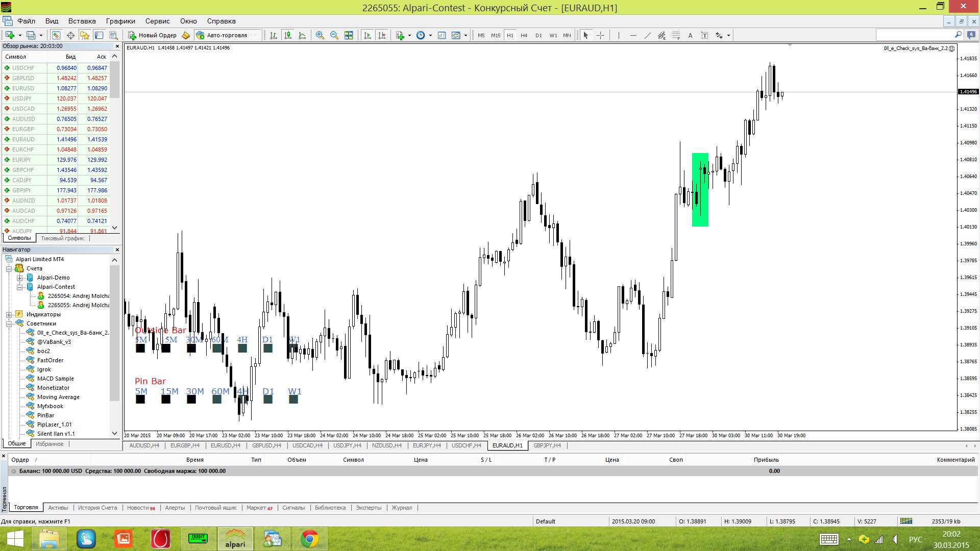Enable chart shift icon
This screenshot has height=551, width=980.
click(382, 35)
